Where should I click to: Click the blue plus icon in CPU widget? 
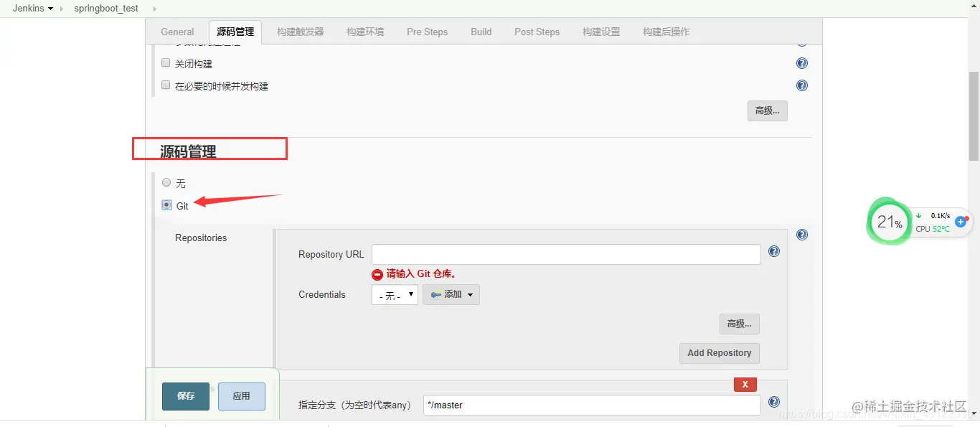pyautogui.click(x=961, y=222)
